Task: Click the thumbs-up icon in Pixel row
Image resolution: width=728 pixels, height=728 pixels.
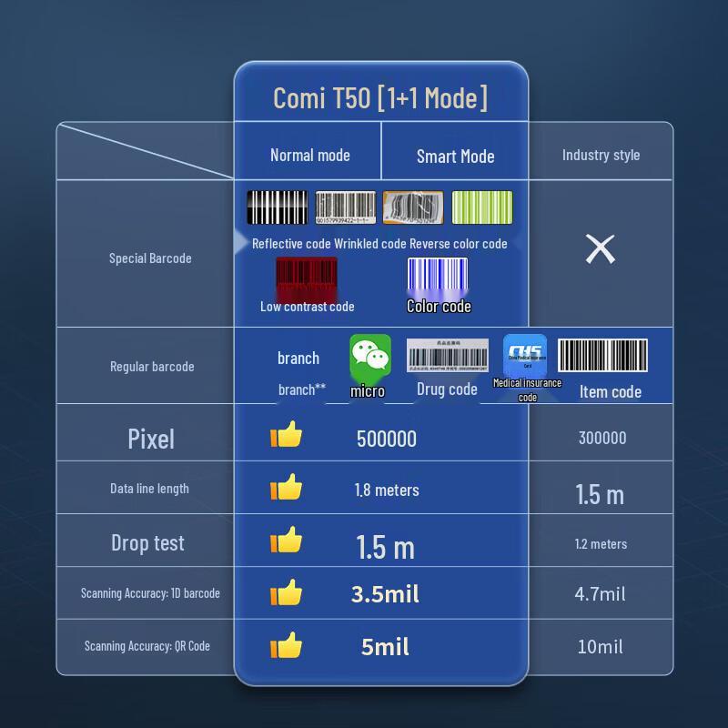Action: click(x=286, y=435)
